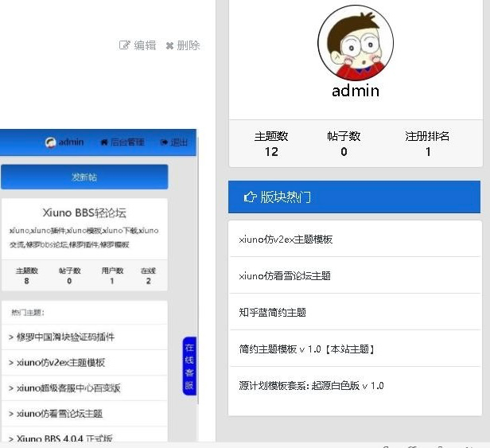Viewport: 490px width, 448px height.
Task: Click the small admin avatar in the navbar
Action: (50, 142)
